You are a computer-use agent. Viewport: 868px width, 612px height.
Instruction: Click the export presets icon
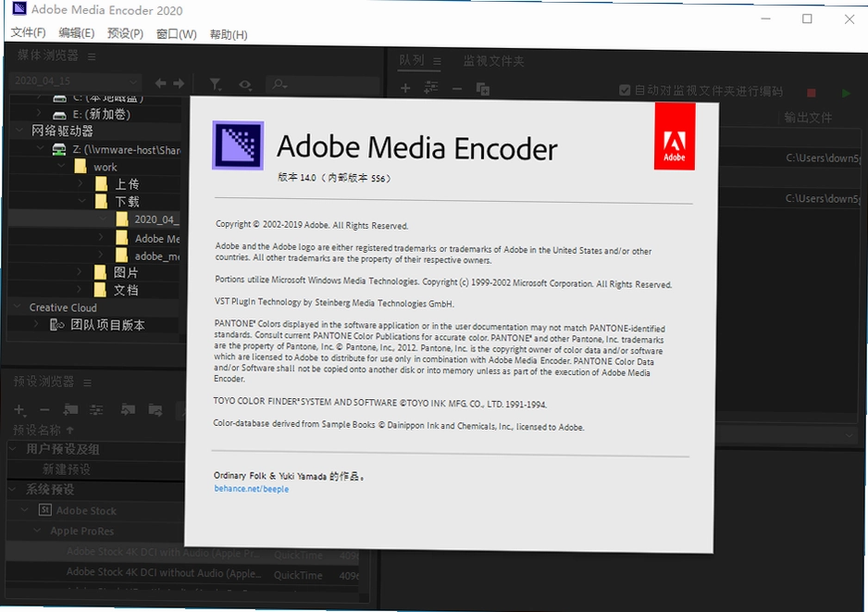[155, 410]
